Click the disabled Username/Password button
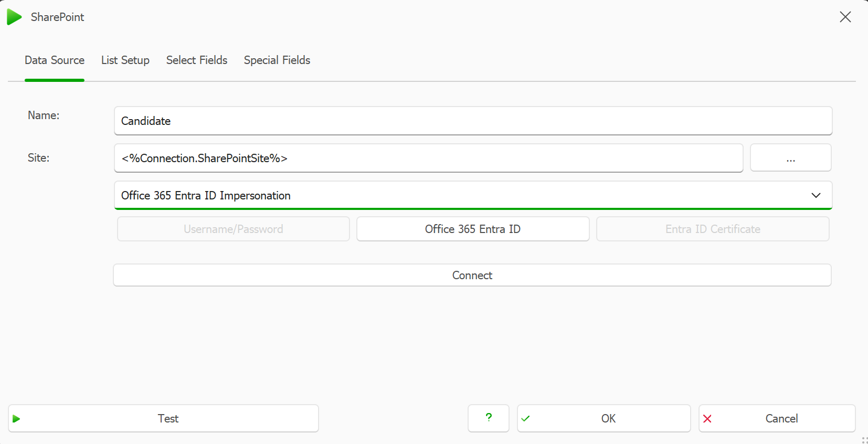This screenshot has width=868, height=444. 234,229
